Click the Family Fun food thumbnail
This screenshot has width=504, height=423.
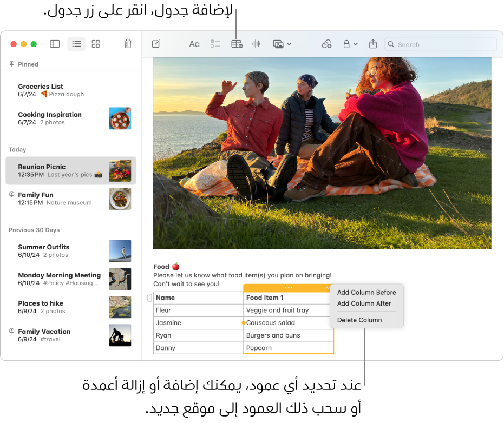pyautogui.click(x=120, y=199)
